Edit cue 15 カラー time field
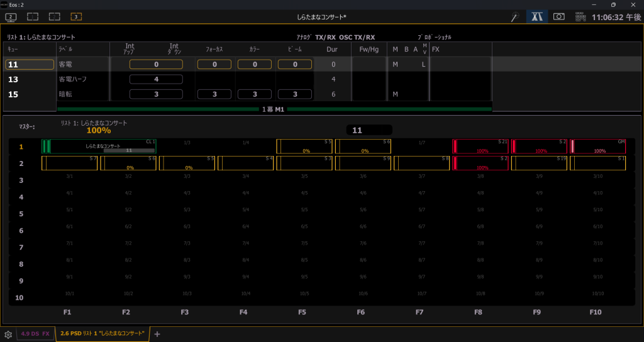The image size is (644, 342). 255,94
